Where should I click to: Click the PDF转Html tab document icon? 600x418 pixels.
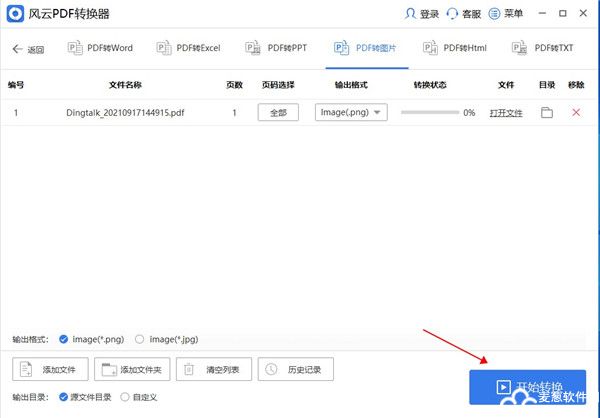click(x=430, y=48)
